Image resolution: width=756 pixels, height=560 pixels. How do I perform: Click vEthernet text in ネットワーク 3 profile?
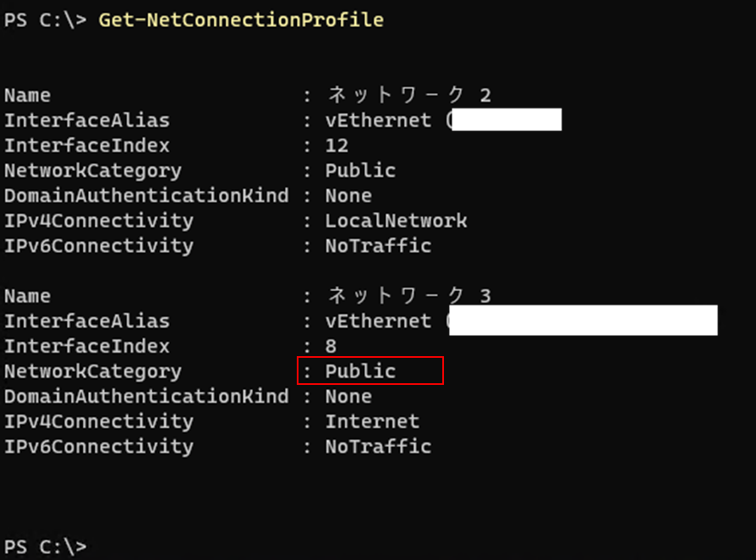[378, 321]
